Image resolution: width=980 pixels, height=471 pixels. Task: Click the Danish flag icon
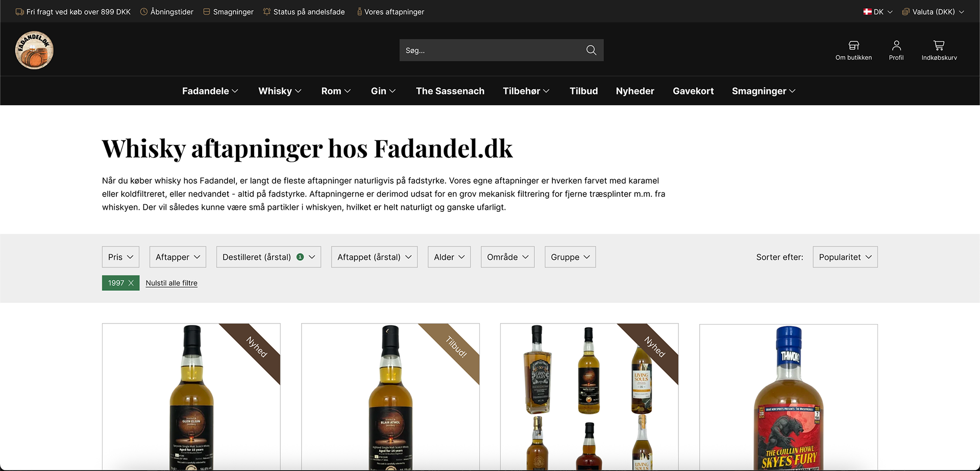click(x=867, y=12)
